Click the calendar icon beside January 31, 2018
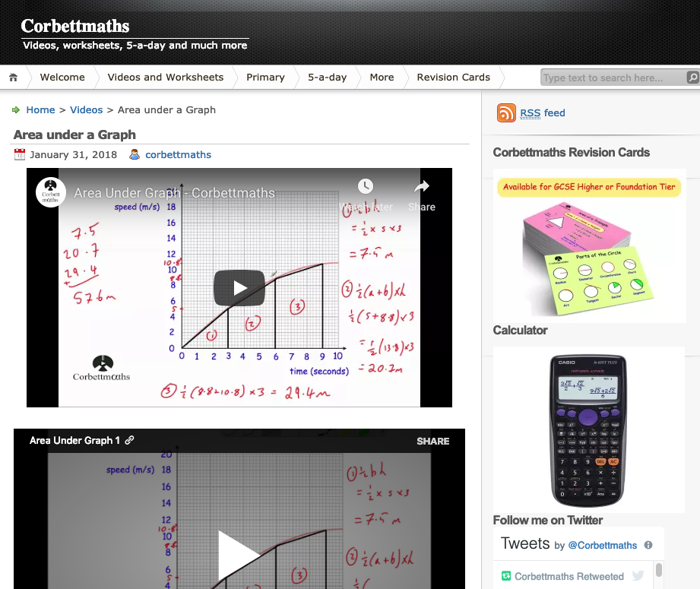Viewport: 700px width, 589px height. (19, 154)
